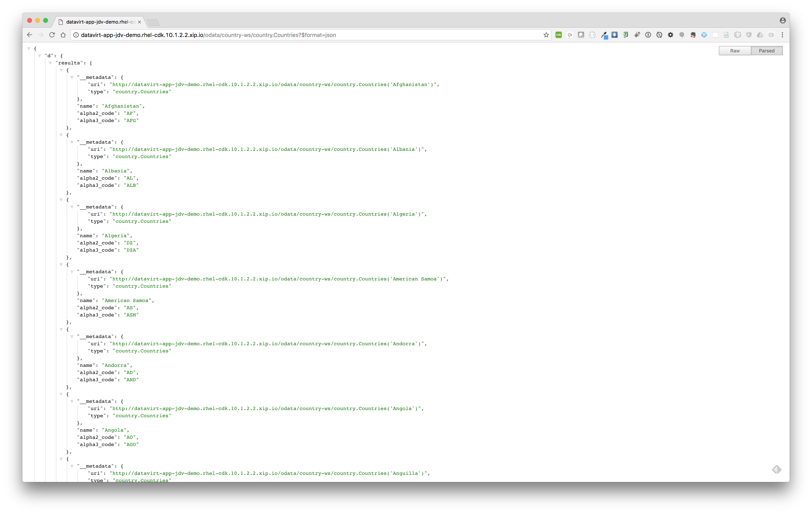
Task: Open the 1Password extension icon
Action: (x=648, y=35)
